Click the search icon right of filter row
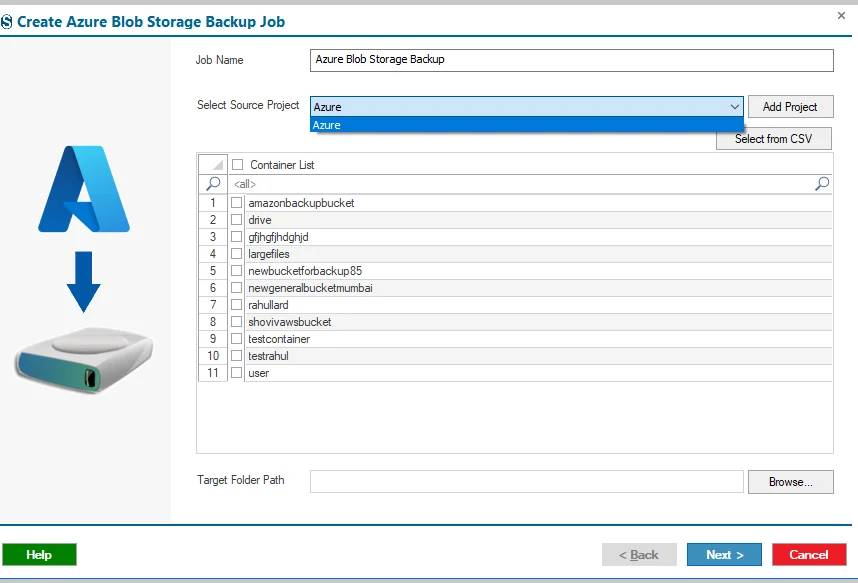Screen dimensions: 858x583 click(x=822, y=184)
